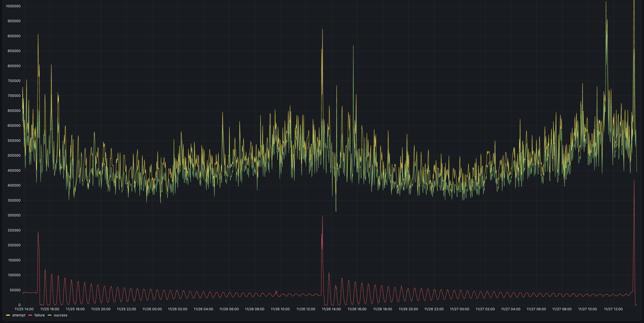Click the 600000 y-axis label
The width and height of the screenshot is (644, 323).
click(14, 126)
